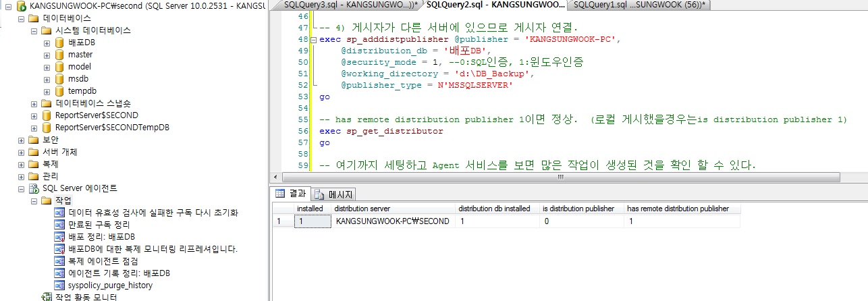Expand the tempdb database node
The image size is (868, 301).
(47, 91)
